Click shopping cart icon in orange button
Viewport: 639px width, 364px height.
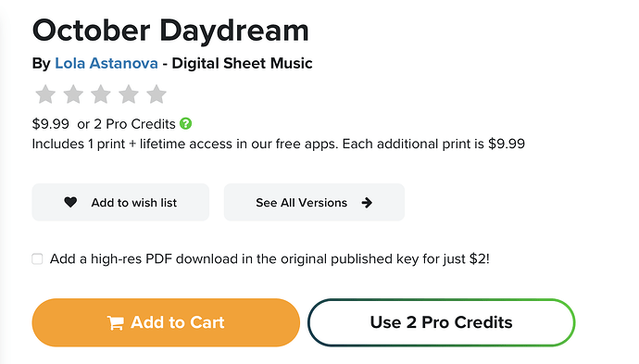(116, 323)
